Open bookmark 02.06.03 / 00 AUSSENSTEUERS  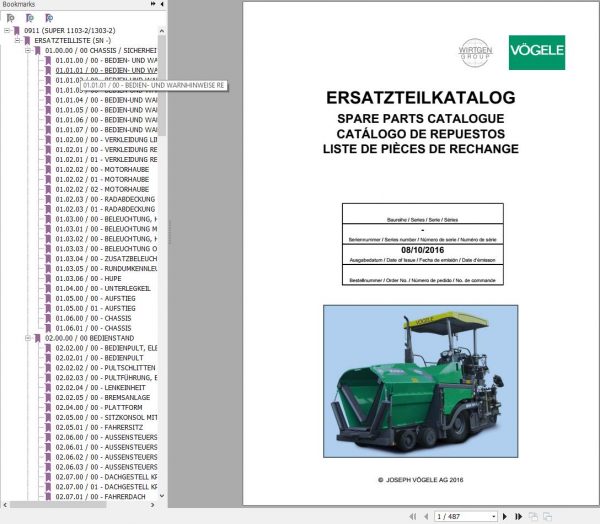(106, 467)
